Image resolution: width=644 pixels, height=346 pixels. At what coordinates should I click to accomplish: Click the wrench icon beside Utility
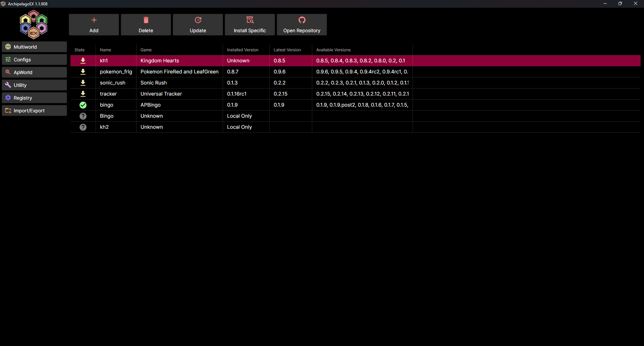pos(8,85)
